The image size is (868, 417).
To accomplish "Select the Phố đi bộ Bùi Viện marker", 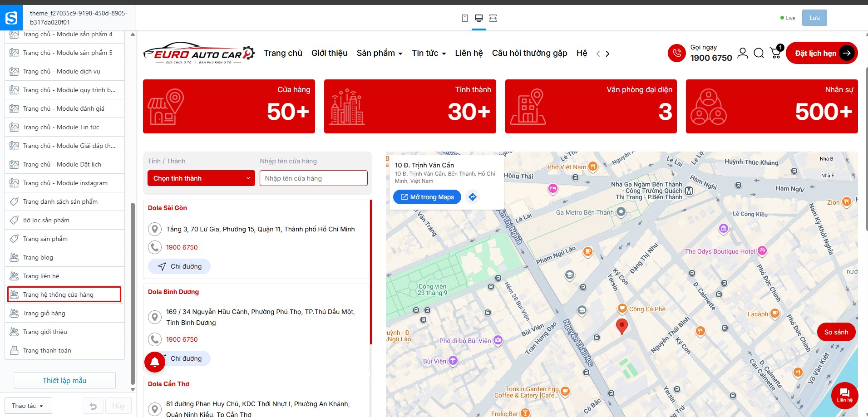I will point(498,340).
